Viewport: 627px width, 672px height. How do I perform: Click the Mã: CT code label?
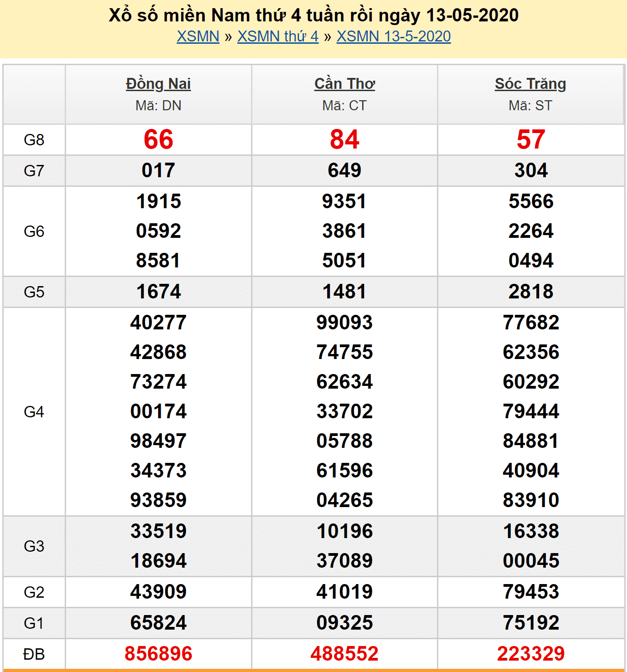pos(344,106)
